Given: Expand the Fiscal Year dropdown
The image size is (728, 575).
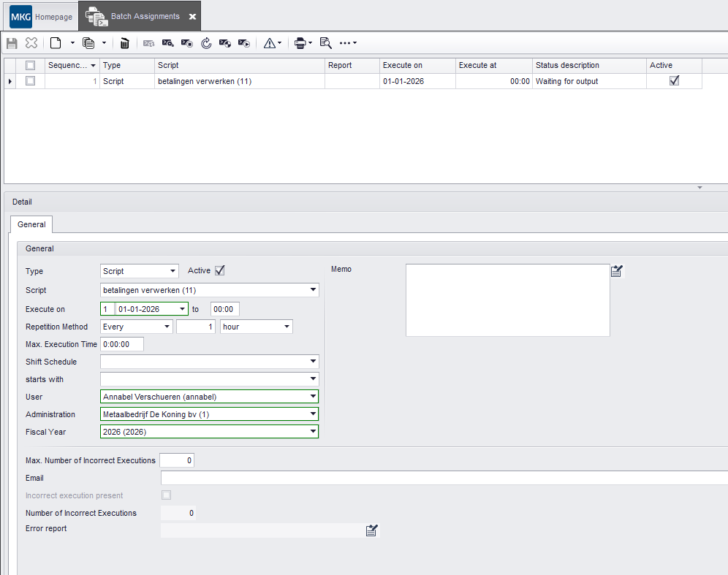Looking at the screenshot, I should tap(313, 432).
